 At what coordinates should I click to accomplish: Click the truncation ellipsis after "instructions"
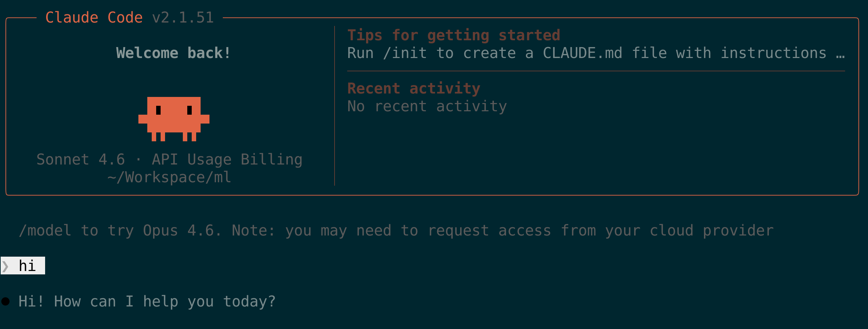840,53
